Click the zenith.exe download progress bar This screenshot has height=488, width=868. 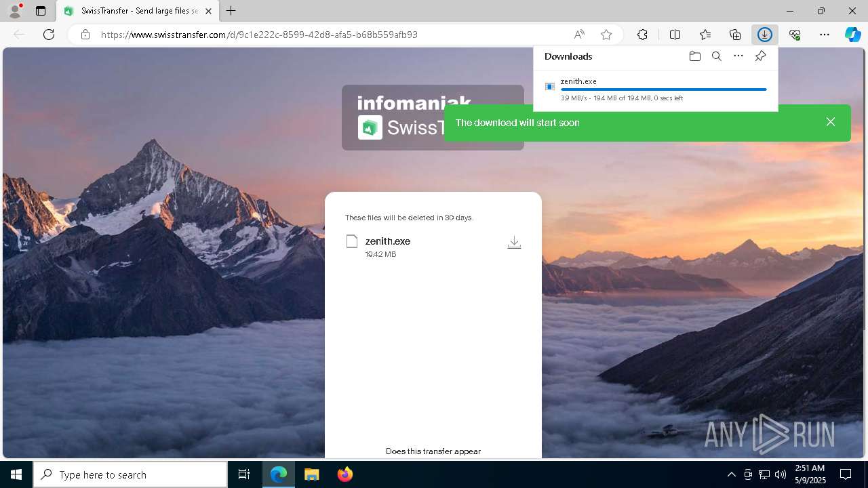coord(663,89)
